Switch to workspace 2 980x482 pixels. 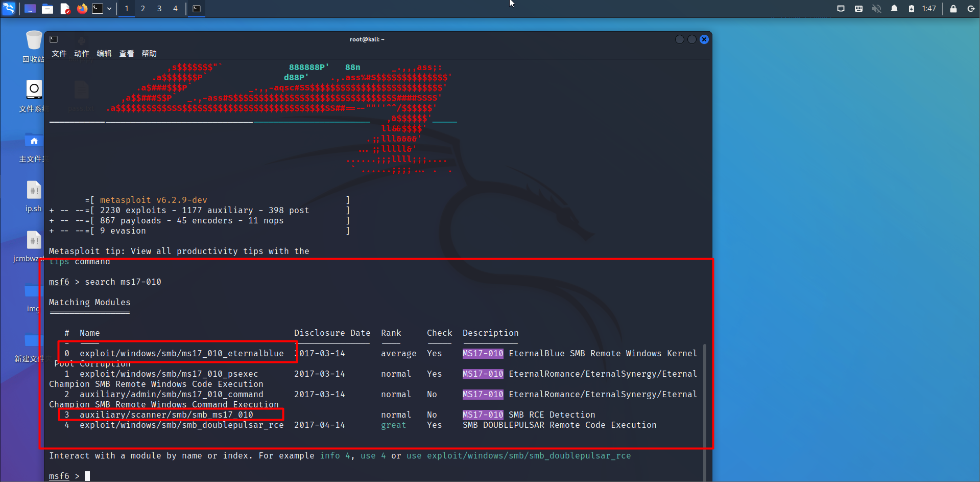pyautogui.click(x=143, y=9)
